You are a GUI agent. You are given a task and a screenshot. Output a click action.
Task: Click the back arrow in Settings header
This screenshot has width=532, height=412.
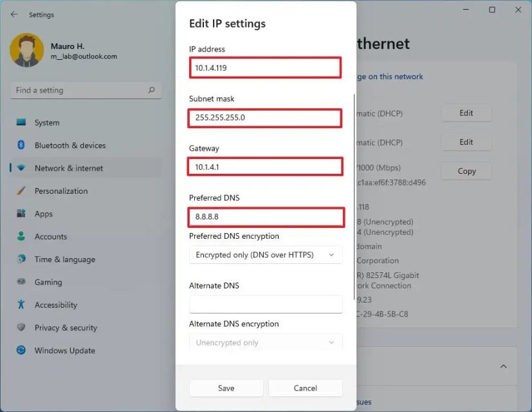tap(14, 14)
